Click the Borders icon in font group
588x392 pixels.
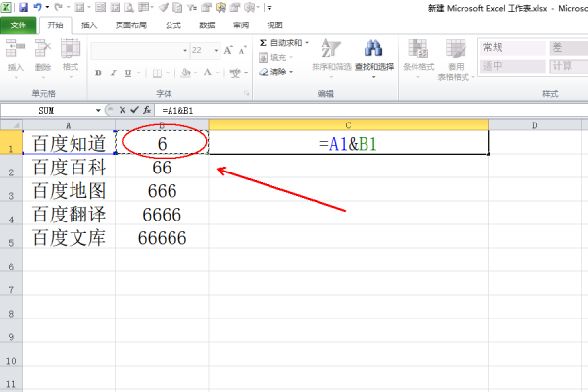157,73
